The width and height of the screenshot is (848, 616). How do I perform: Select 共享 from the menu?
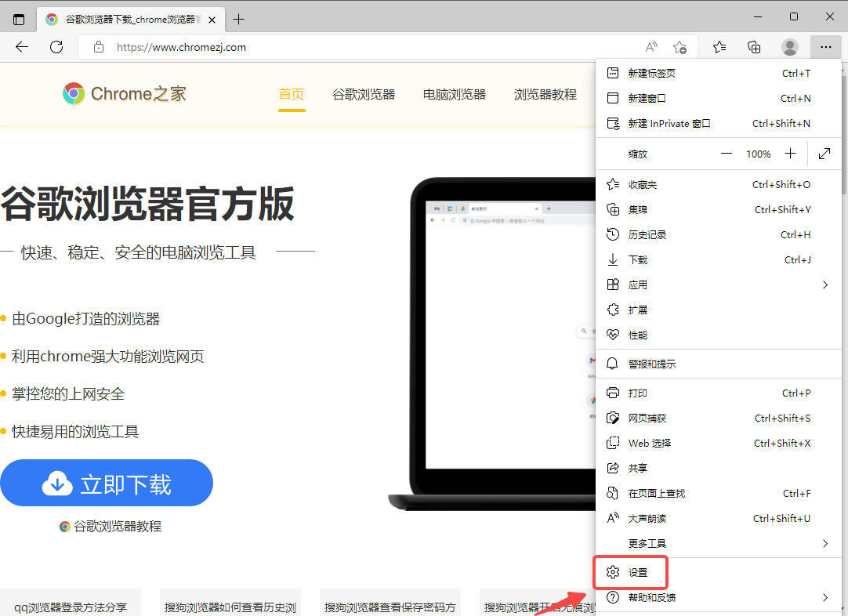pos(718,469)
